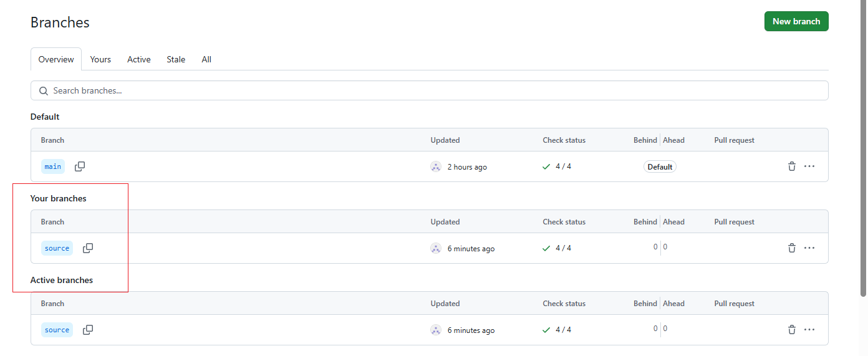Screen dimensions: 868x356
Task: Switch to the Yours tab
Action: [x=100, y=59]
